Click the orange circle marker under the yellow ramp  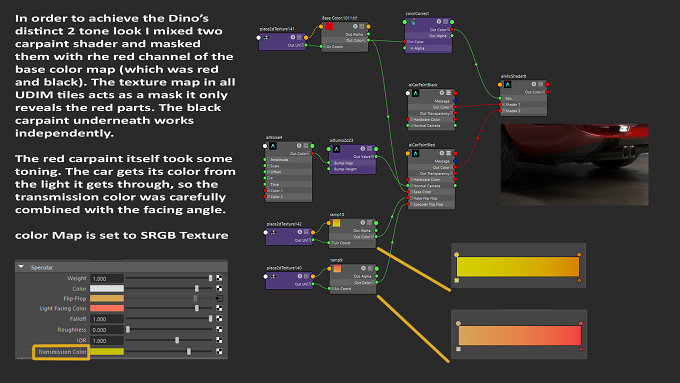pos(579,281)
